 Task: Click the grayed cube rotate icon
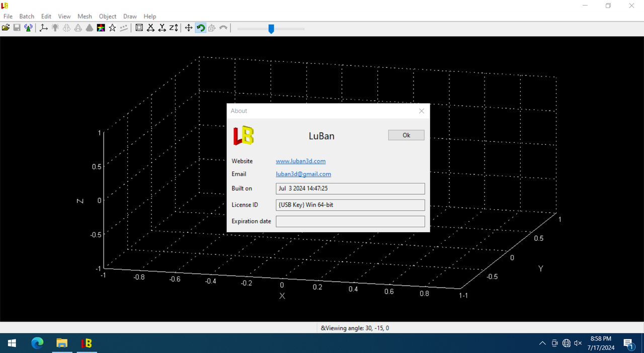pyautogui.click(x=212, y=28)
